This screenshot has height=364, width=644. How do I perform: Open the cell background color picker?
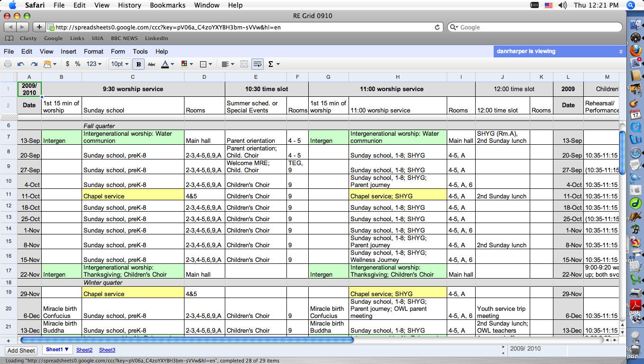184,64
